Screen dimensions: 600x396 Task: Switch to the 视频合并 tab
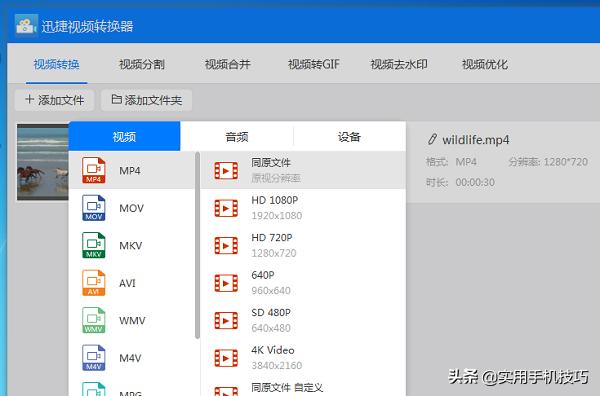coord(228,64)
